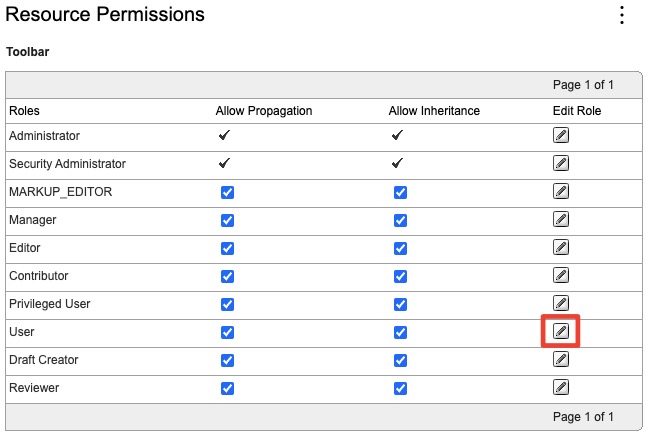The height and width of the screenshot is (439, 652).
Task: Uncheck Allow Propagation for Draft Creator
Action: point(227,360)
